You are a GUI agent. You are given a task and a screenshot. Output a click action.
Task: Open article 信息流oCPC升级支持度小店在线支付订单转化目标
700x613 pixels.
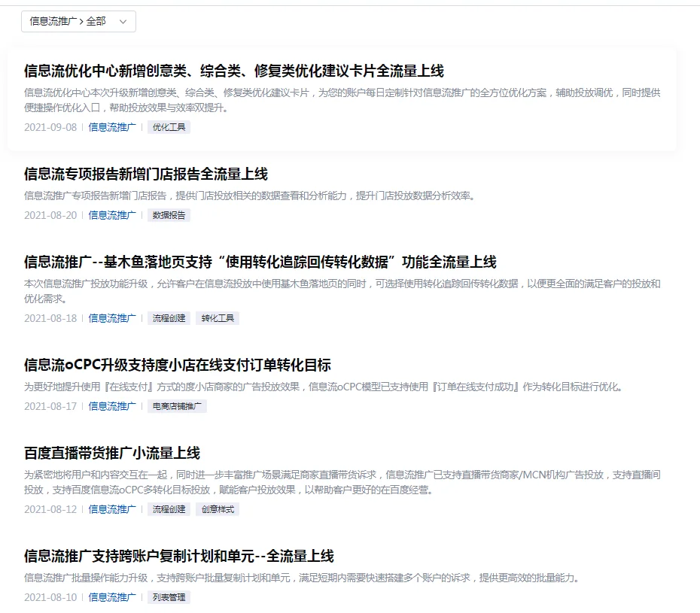[x=178, y=365]
